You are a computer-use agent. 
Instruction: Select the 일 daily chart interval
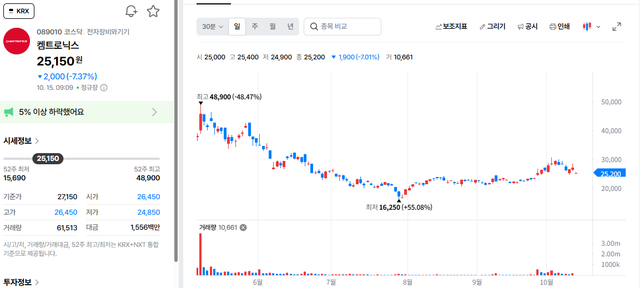coord(237,27)
